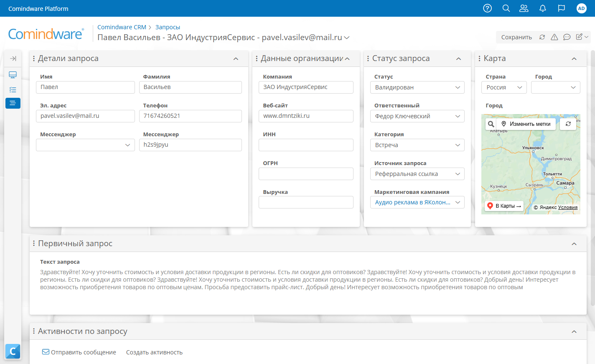
Task: Collapse the Первичный запрос panel
Action: [574, 244]
